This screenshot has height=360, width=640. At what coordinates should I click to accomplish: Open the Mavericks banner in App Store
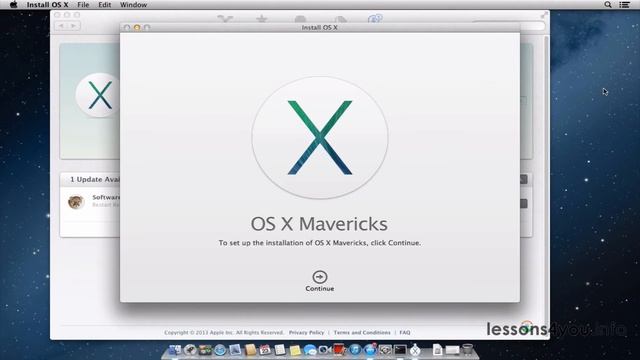click(x=90, y=101)
